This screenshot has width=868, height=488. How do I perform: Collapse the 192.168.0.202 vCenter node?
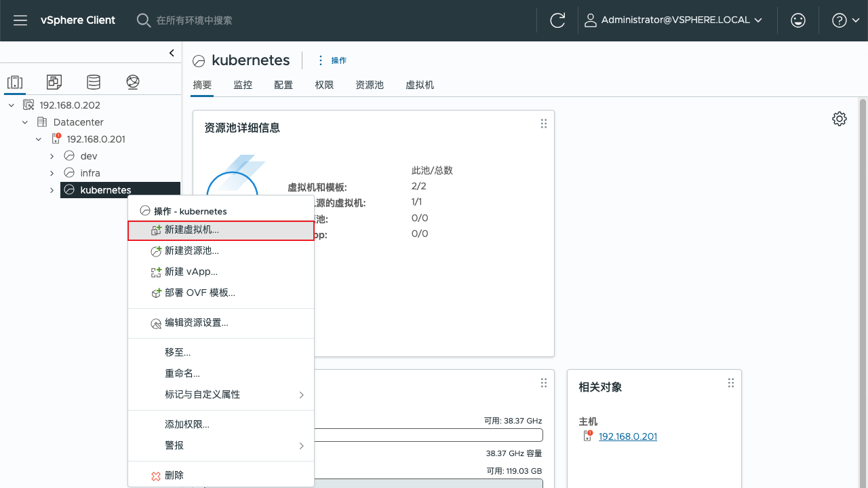pos(12,105)
